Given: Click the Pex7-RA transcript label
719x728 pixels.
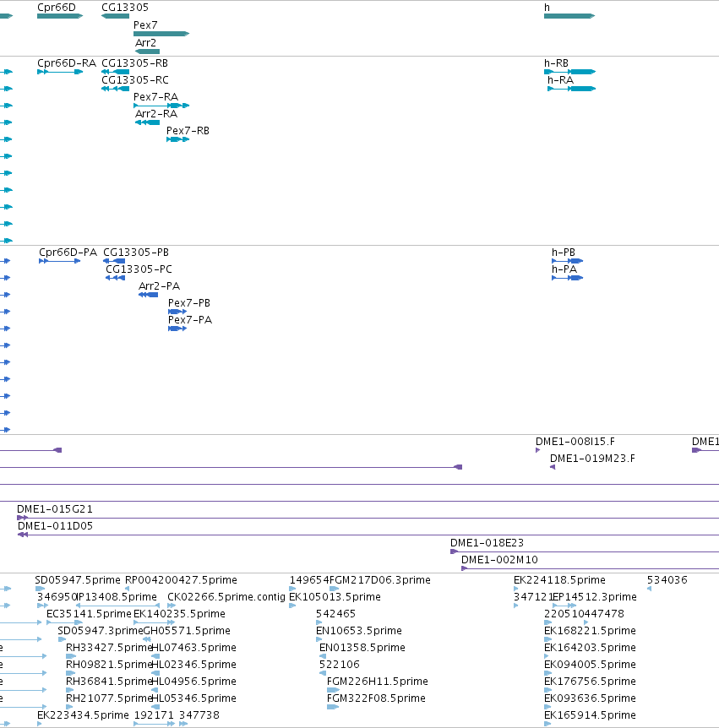Looking at the screenshot, I should click(x=155, y=97).
